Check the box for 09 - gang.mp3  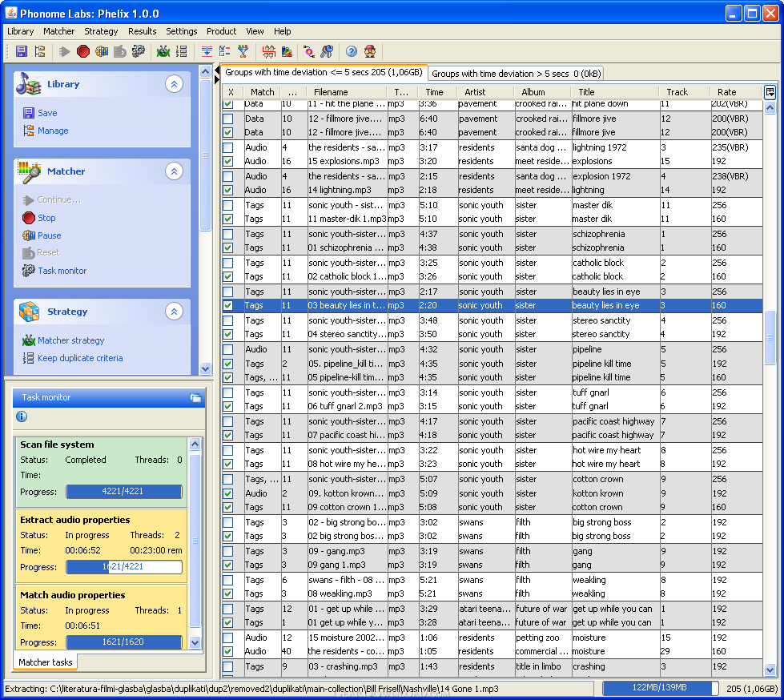tap(228, 551)
